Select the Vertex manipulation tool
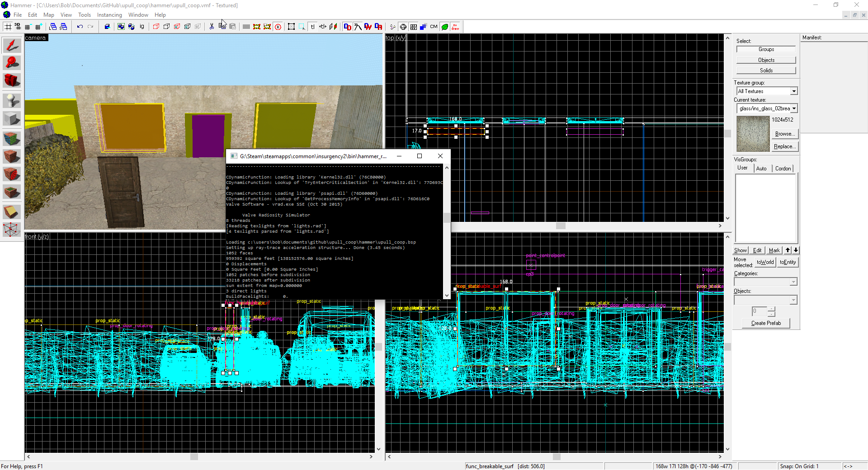The image size is (868, 470). pyautogui.click(x=12, y=230)
